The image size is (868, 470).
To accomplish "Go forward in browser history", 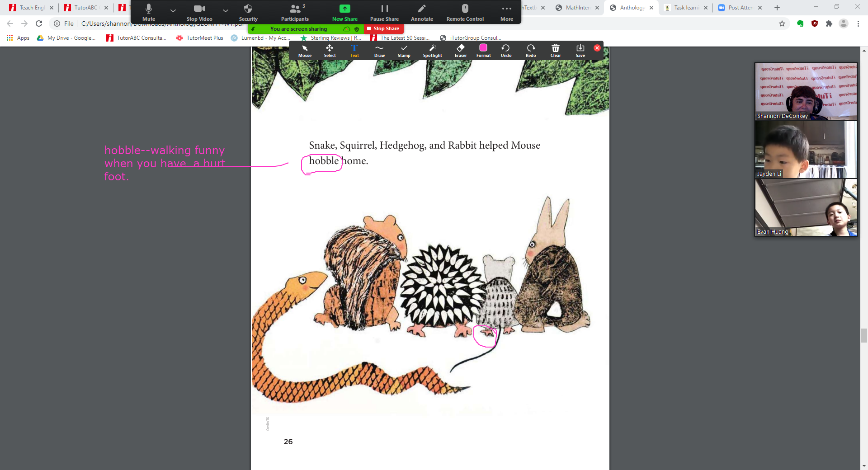I will pyautogui.click(x=24, y=23).
